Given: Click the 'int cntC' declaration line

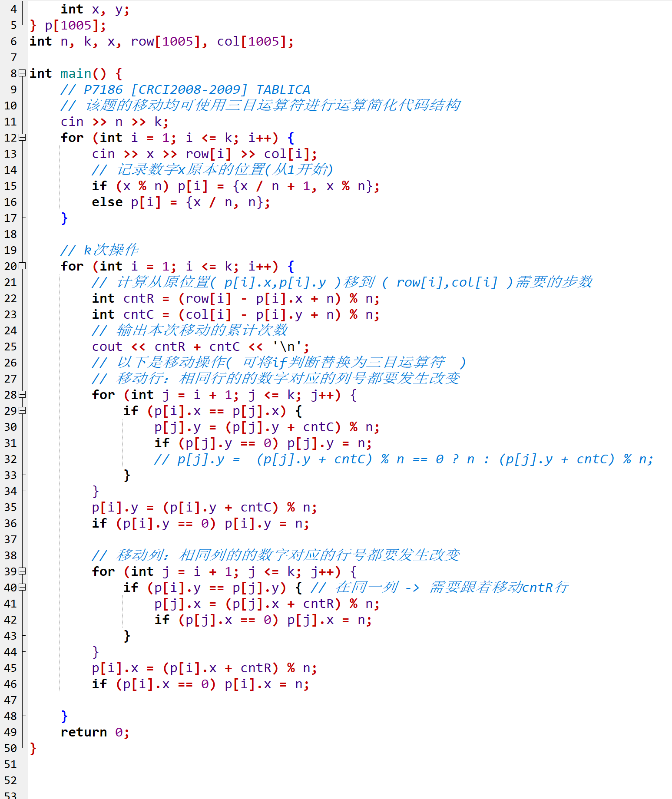Looking at the screenshot, I should pos(236,314).
